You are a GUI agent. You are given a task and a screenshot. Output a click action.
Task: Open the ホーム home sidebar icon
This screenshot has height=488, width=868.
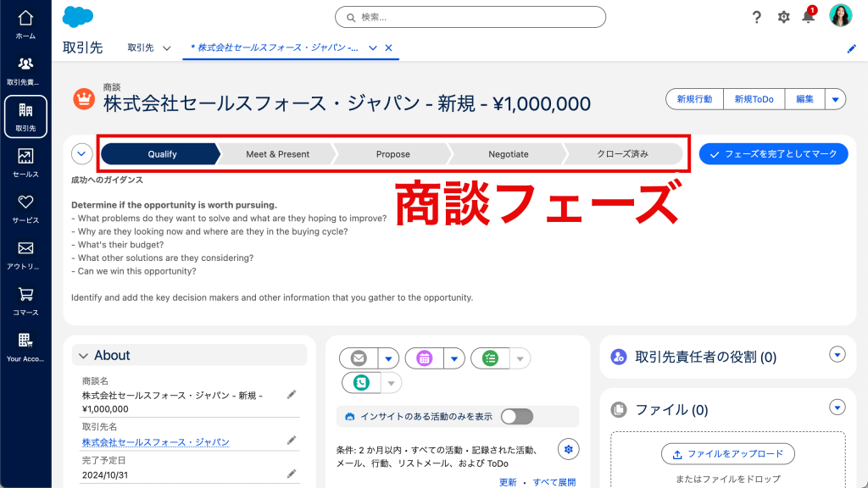[x=25, y=25]
